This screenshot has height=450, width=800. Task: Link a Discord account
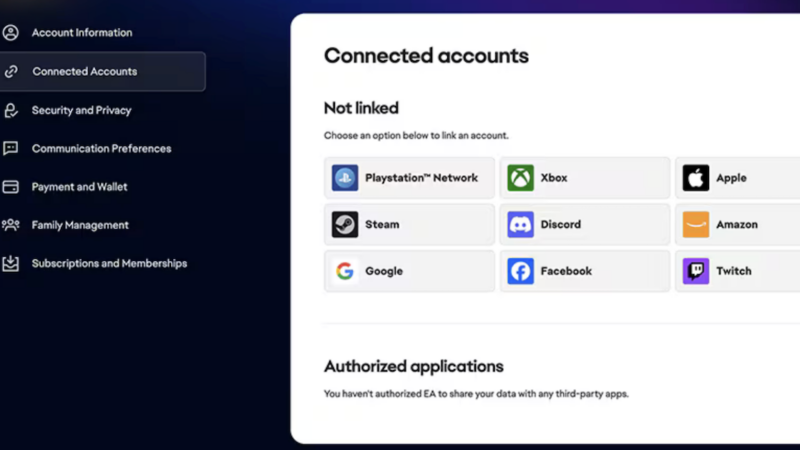585,224
